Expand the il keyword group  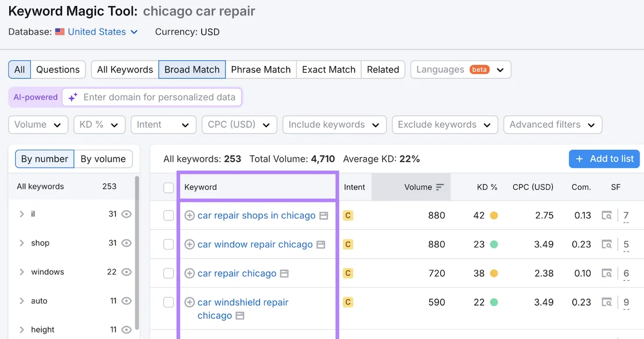[21, 214]
